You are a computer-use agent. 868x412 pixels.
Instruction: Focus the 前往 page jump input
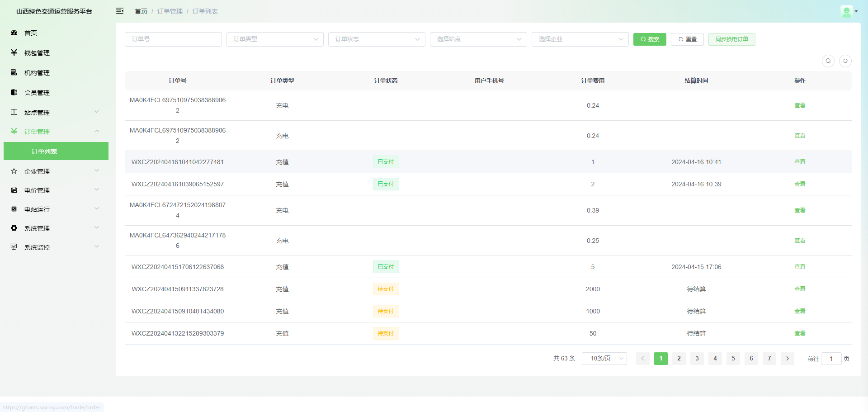pos(831,359)
